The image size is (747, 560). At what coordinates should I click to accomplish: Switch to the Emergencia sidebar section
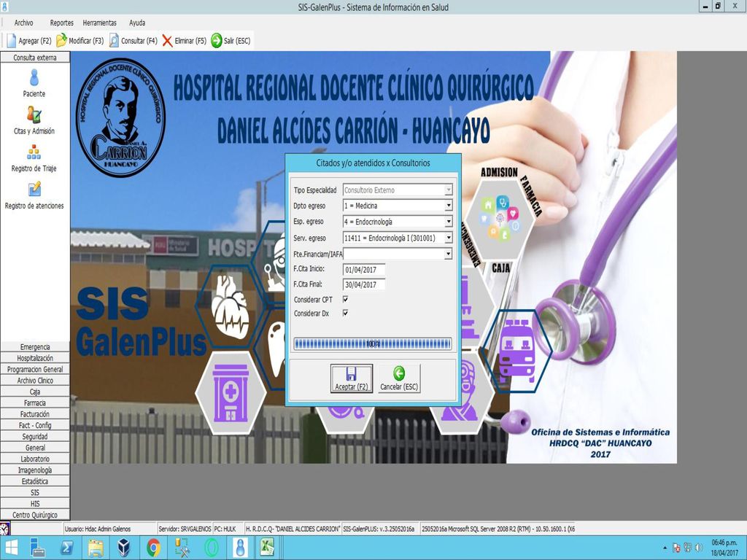[x=35, y=347]
